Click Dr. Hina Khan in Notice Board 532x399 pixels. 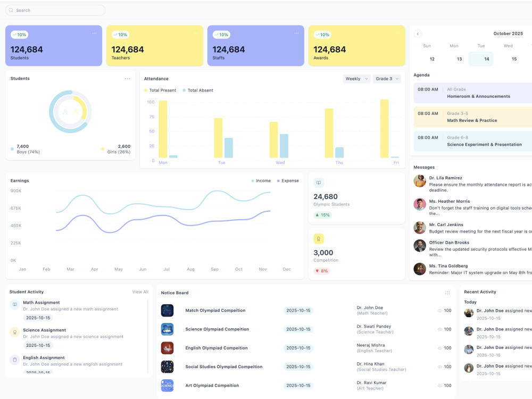pos(370,364)
